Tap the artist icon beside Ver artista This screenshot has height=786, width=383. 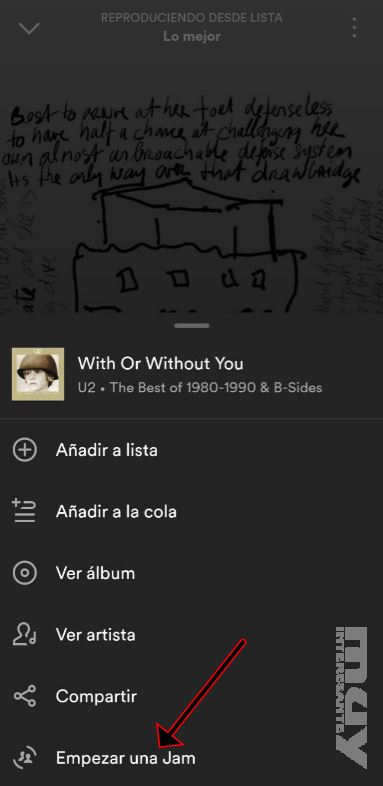[25, 635]
